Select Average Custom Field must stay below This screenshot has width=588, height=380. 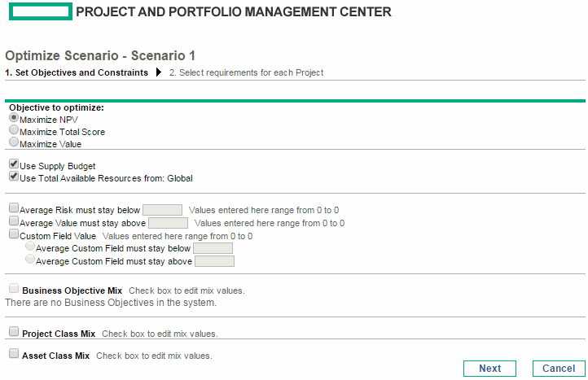point(30,247)
